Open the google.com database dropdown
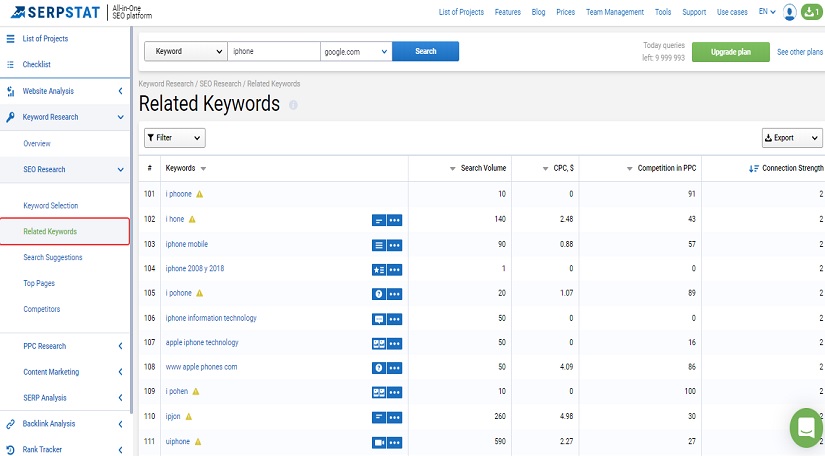This screenshot has height=456, width=825. click(356, 52)
